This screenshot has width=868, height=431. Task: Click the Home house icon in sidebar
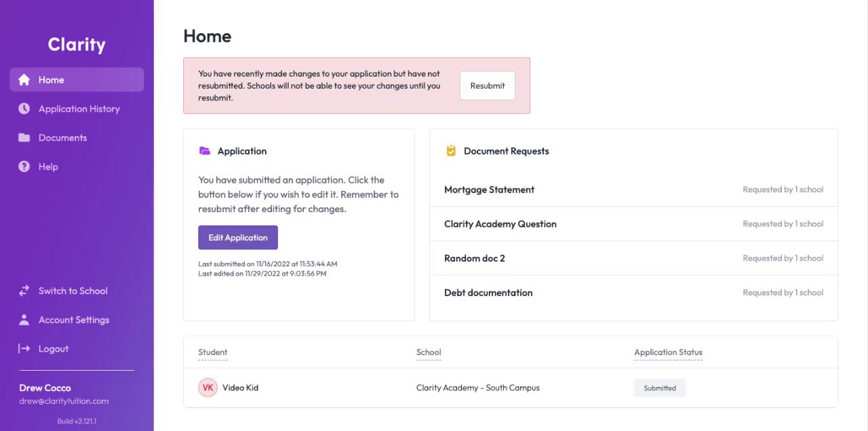click(24, 80)
